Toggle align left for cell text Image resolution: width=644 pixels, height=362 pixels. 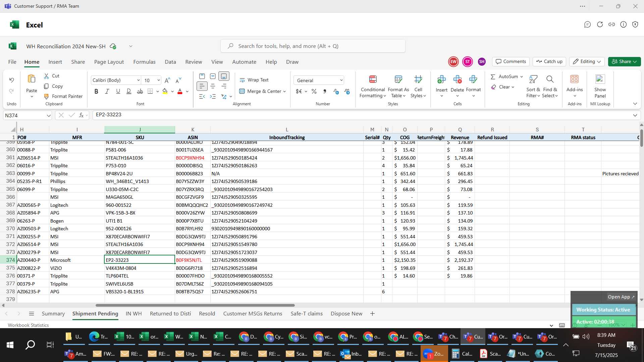pyautogui.click(x=202, y=86)
